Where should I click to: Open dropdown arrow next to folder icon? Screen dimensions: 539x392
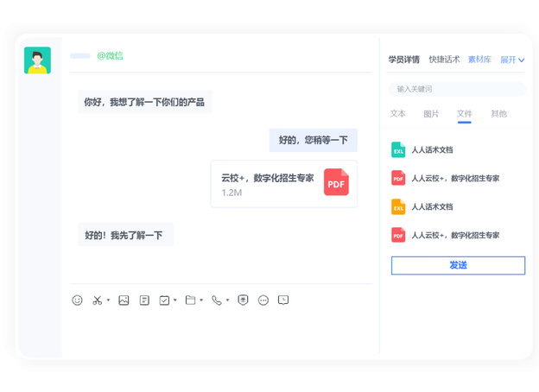[201, 301]
